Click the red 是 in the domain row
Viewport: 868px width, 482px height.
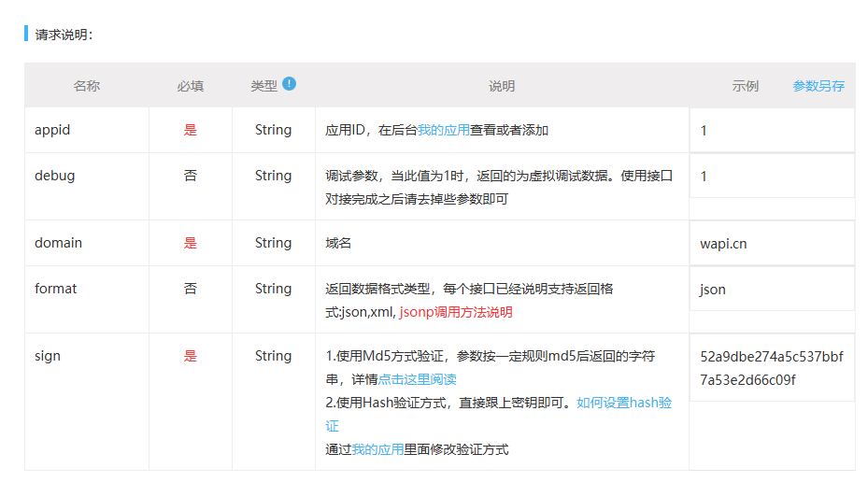click(x=190, y=243)
